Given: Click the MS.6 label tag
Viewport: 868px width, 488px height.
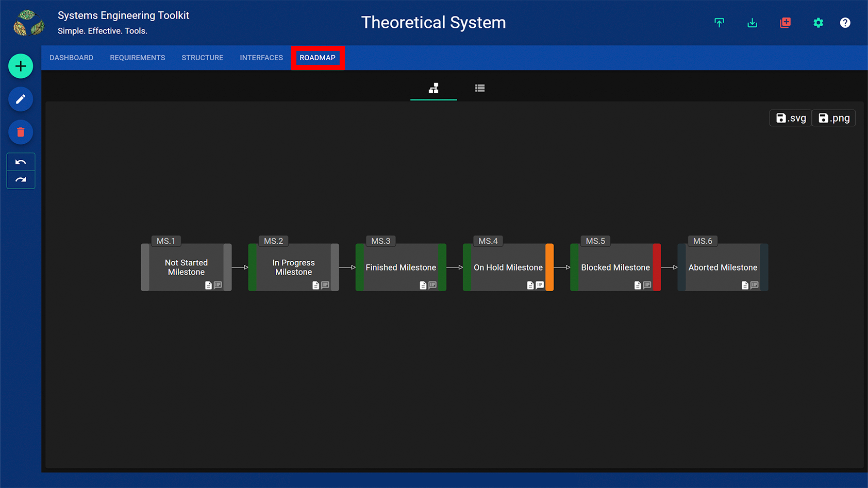Looking at the screenshot, I should point(702,241).
